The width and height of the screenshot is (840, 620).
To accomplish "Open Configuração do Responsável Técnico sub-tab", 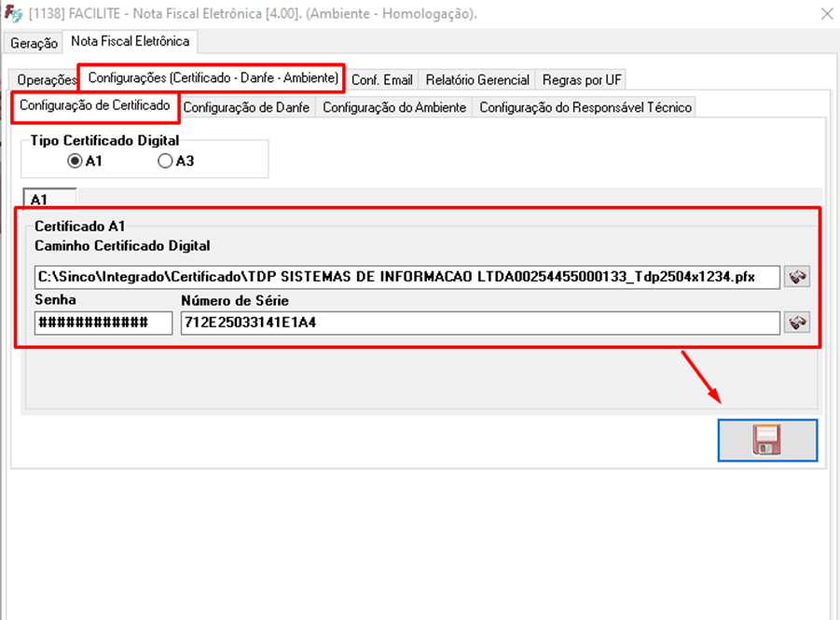I will (585, 108).
